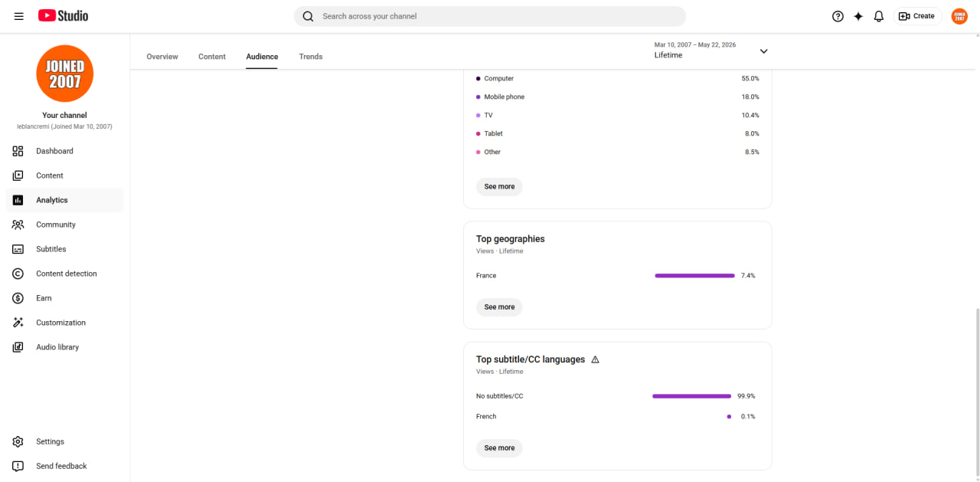This screenshot has width=980, height=482.
Task: Click the Create button
Action: [x=917, y=16]
